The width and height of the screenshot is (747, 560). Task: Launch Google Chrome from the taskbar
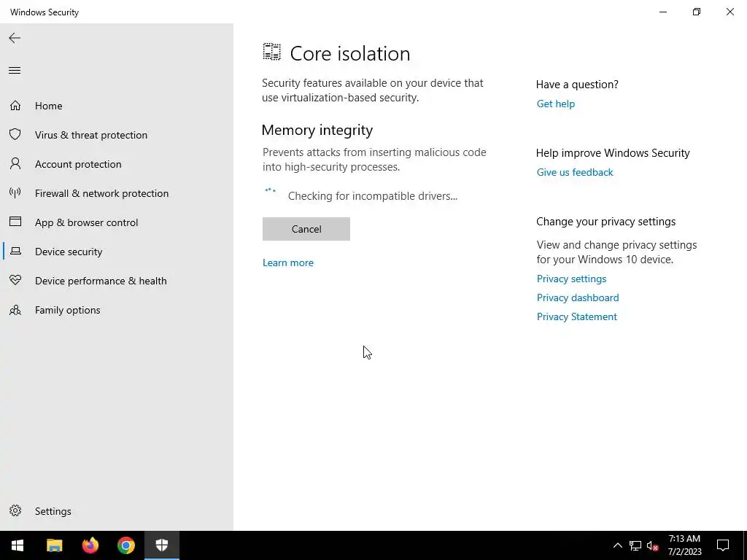(x=126, y=545)
